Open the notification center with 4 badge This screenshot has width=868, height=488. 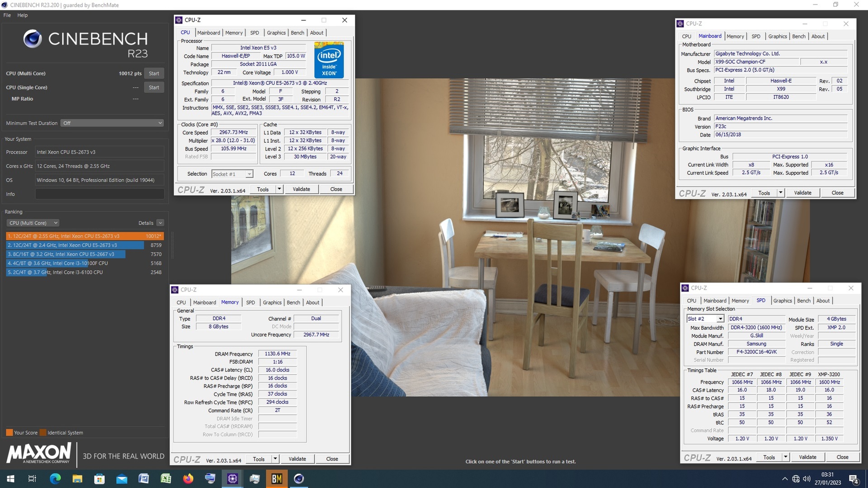[854, 479]
